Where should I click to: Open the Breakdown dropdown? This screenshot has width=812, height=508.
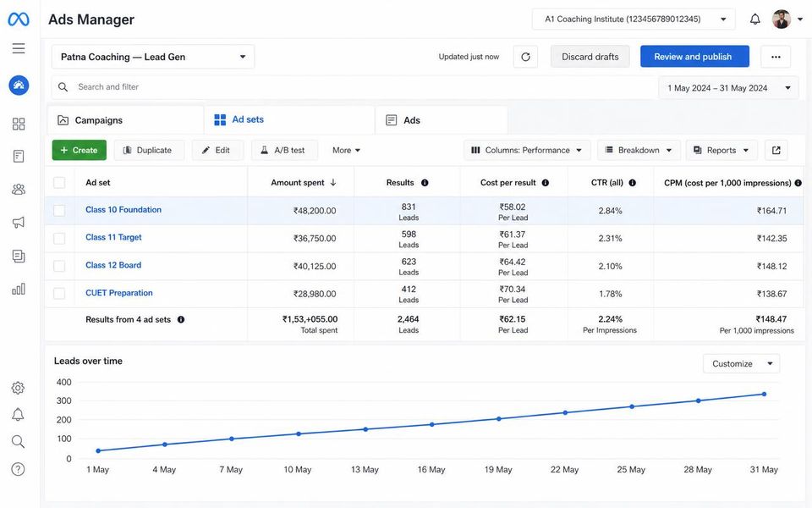(638, 151)
